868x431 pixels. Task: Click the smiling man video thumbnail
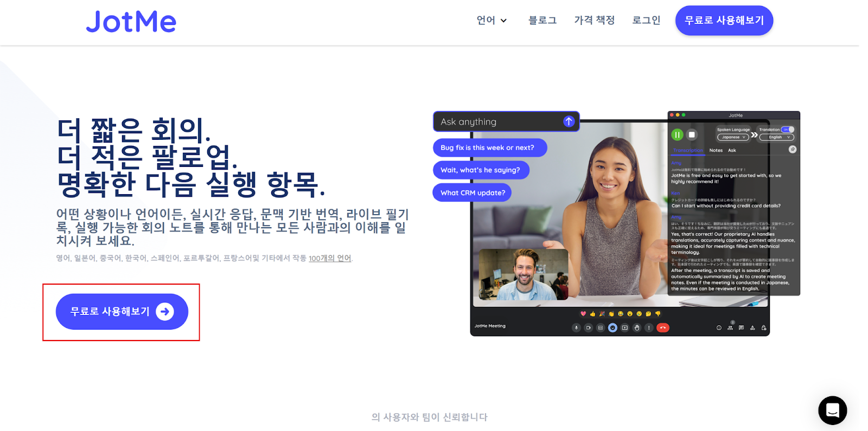(524, 274)
